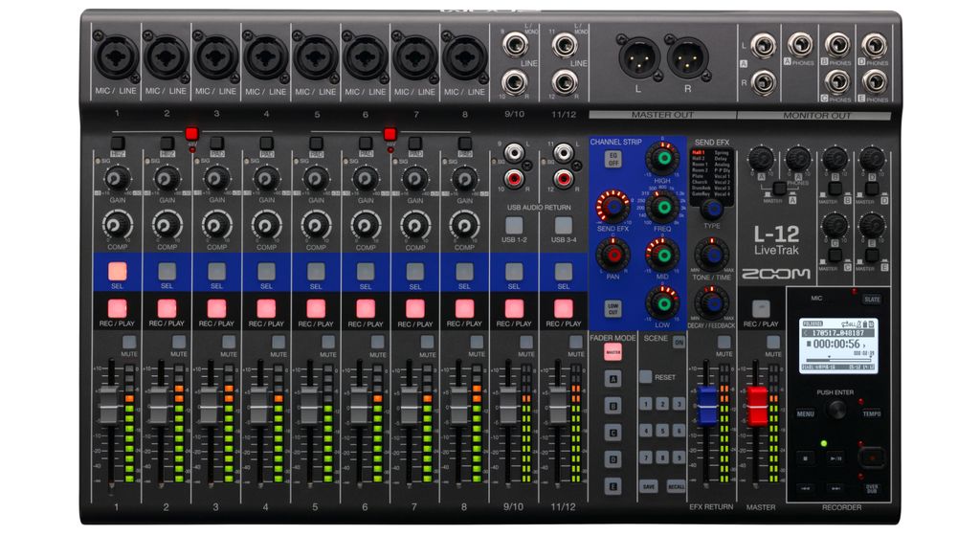Grab the channel 7 fader

(409, 406)
